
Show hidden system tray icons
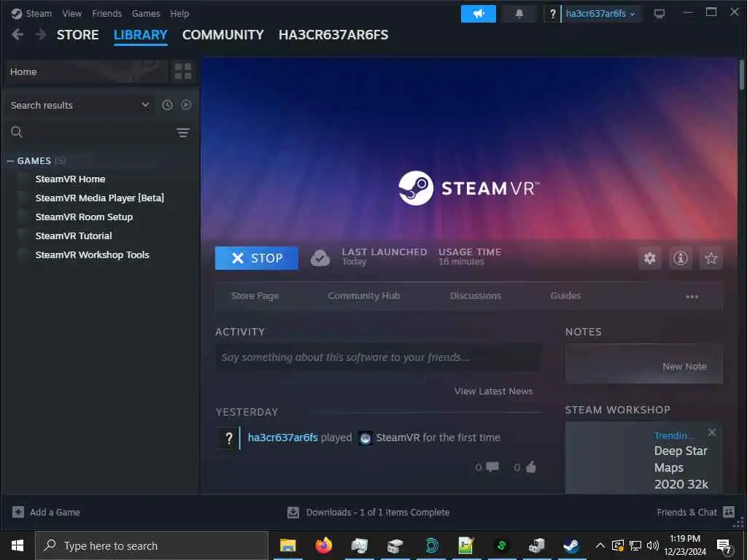click(x=600, y=545)
